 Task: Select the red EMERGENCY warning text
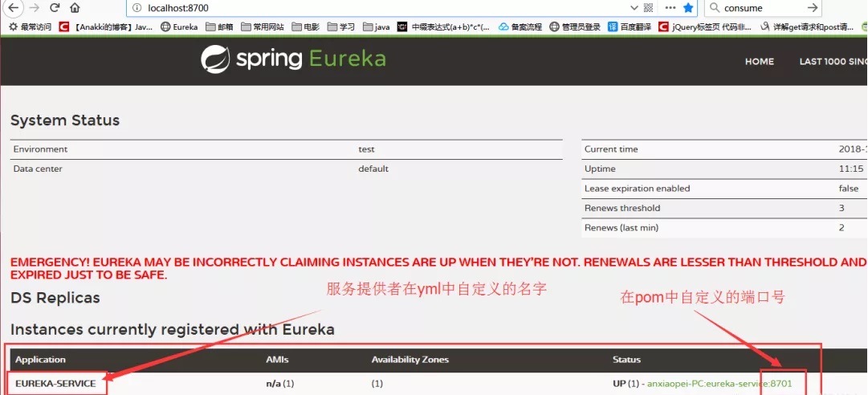[x=439, y=268]
